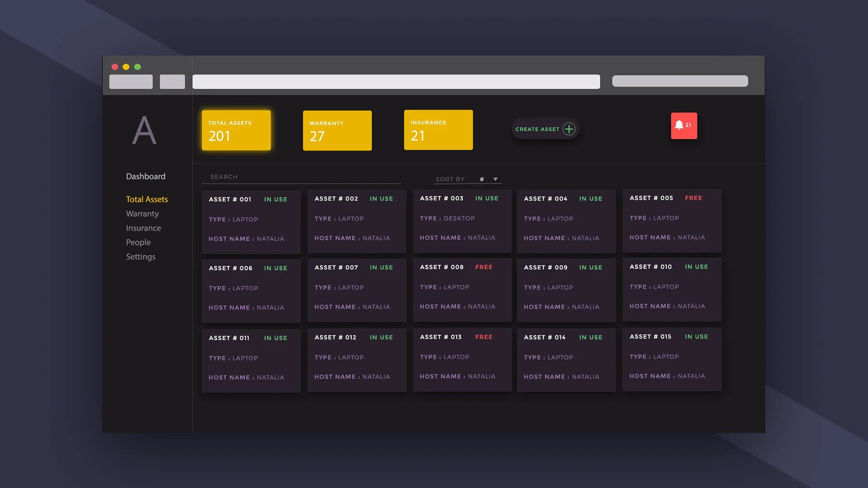Toggle status on Asset #008 FREE

click(x=483, y=267)
